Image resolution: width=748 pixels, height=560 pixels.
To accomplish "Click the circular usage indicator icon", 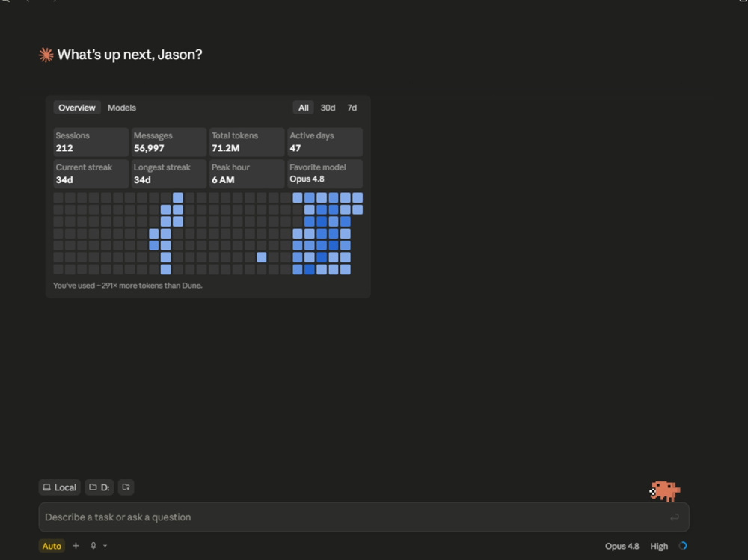I will 683,546.
